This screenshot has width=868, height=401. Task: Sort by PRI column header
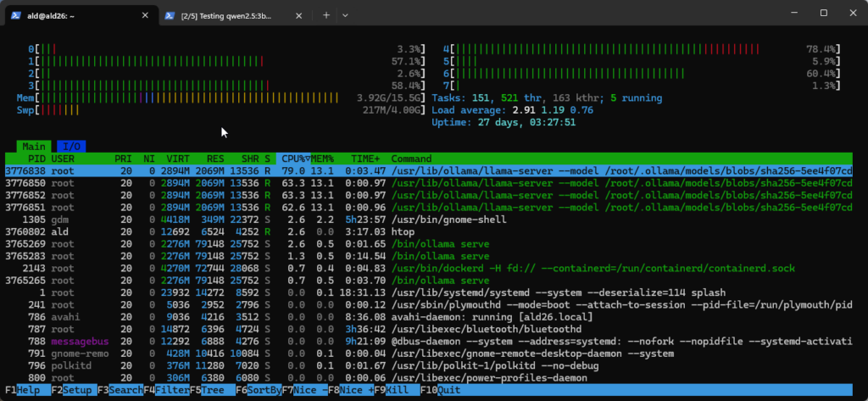[x=123, y=159]
